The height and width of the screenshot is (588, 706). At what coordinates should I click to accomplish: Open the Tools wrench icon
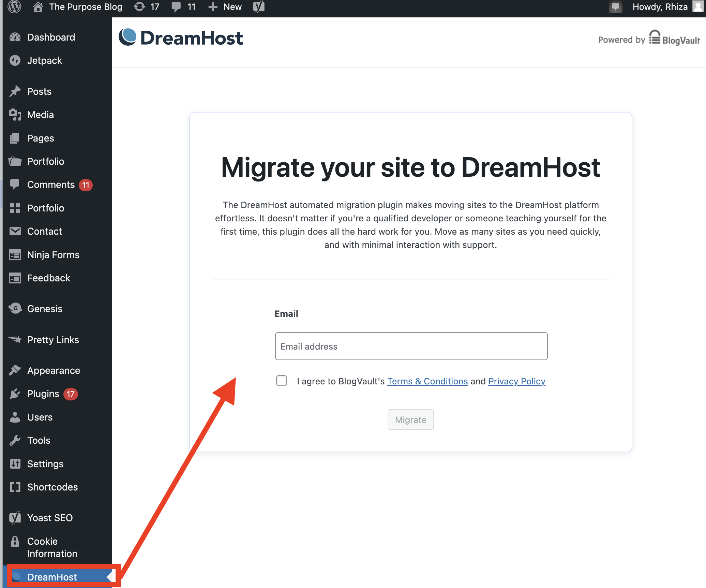(x=15, y=440)
